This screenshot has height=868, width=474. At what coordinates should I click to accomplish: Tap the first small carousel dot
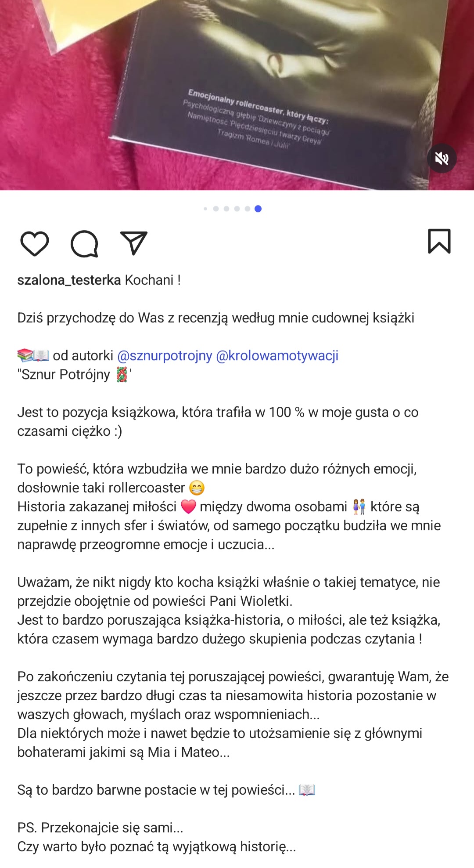pyautogui.click(x=205, y=209)
